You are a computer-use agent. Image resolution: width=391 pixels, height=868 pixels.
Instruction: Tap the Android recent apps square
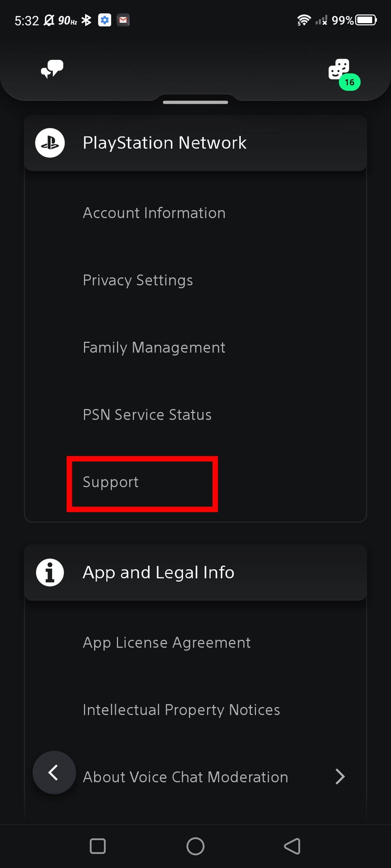(x=98, y=846)
